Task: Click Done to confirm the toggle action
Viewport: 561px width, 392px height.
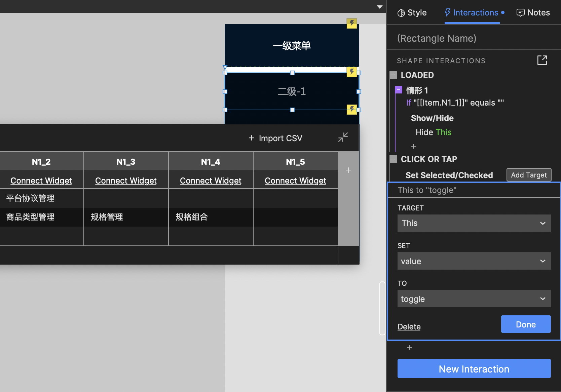Action: click(x=525, y=324)
